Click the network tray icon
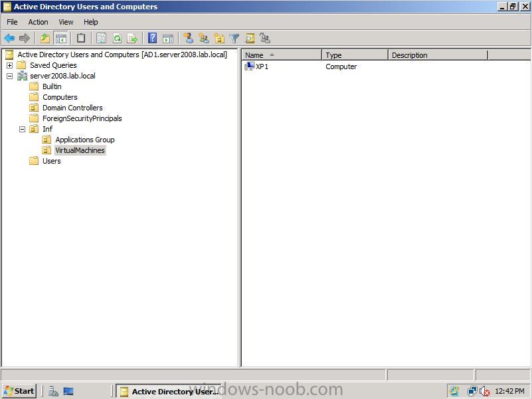Viewport: 532px width, 399px height. [472, 392]
